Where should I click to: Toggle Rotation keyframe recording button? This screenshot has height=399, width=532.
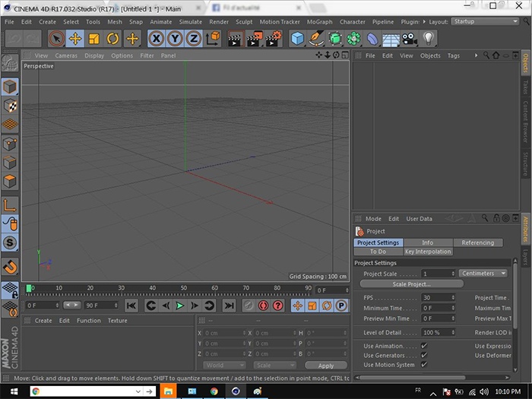[327, 306]
